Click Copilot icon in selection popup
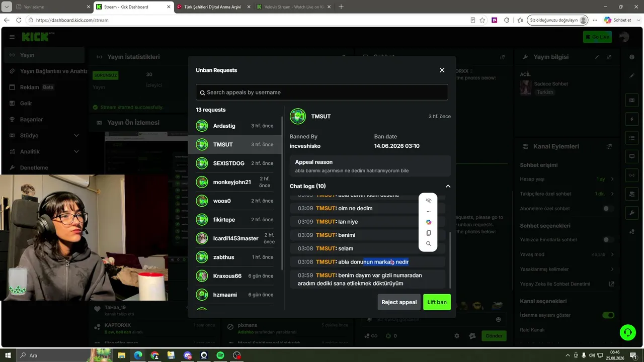 click(x=429, y=222)
